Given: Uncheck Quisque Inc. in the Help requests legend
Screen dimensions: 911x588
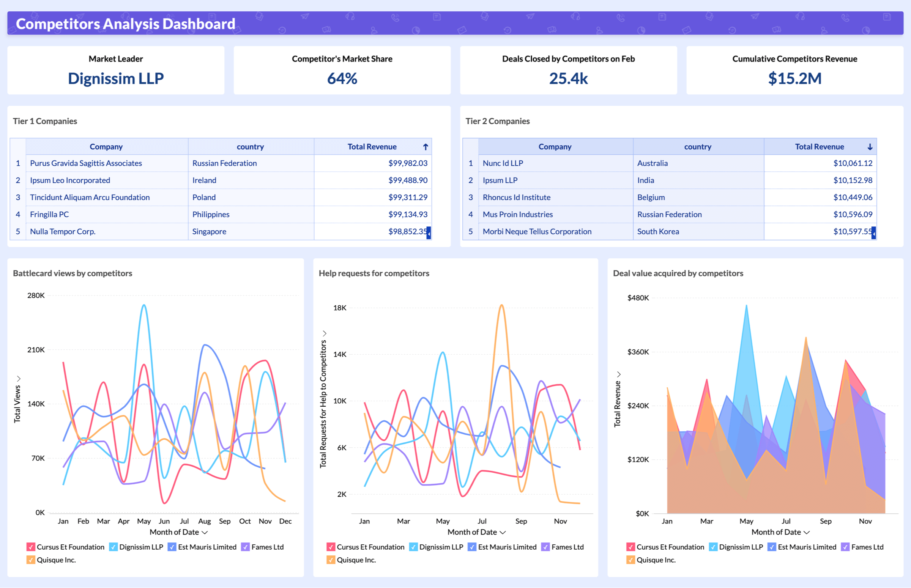Looking at the screenshot, I should click(331, 560).
